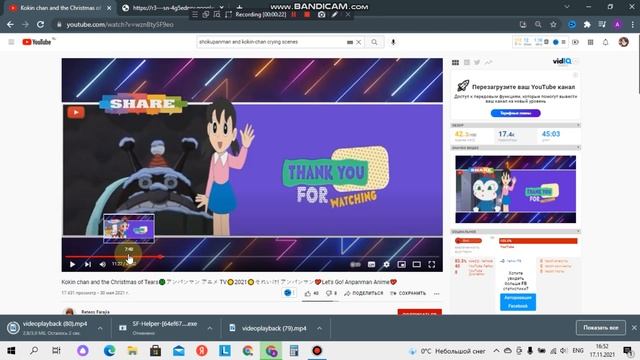The image size is (640, 360).
Task: Pause Bandicam recording
Action: 293,14
